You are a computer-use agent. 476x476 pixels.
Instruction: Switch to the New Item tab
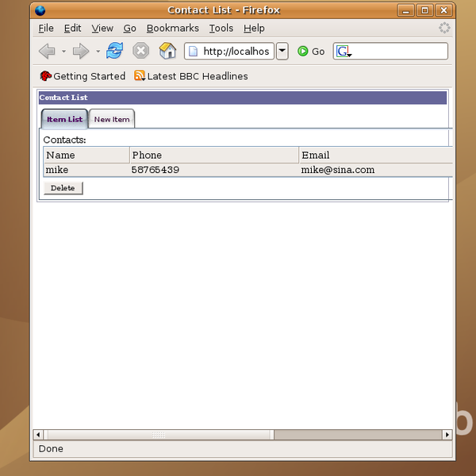(x=112, y=119)
